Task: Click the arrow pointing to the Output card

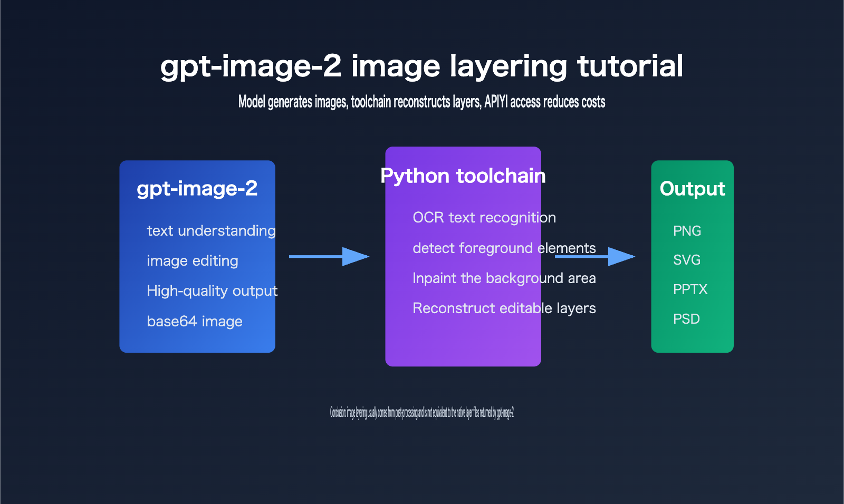Action: [x=595, y=257]
